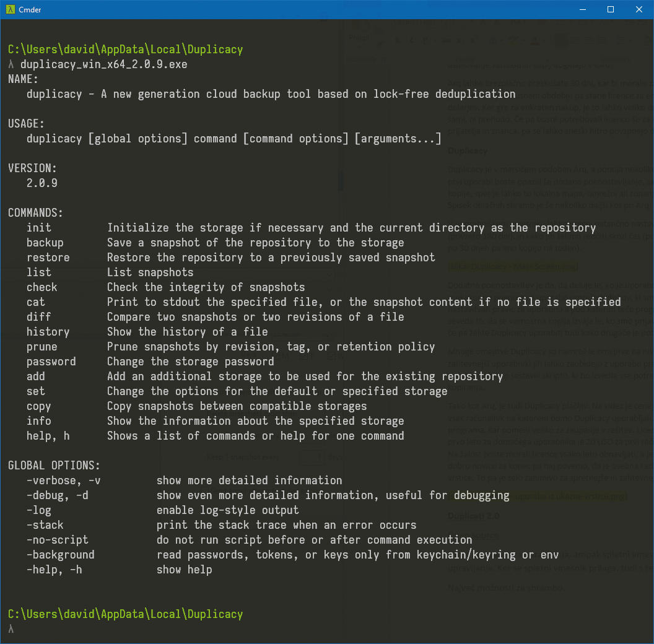Screen dimensions: 654x644
Task: Click the '-stack' option
Action: pyautogui.click(x=45, y=526)
